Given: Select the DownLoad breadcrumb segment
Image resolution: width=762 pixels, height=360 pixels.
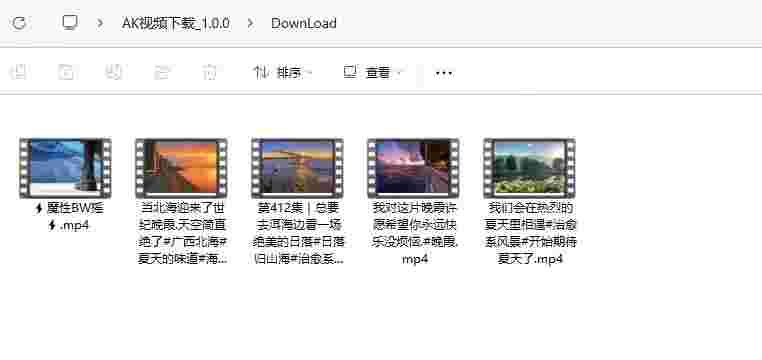Looking at the screenshot, I should pos(304,23).
